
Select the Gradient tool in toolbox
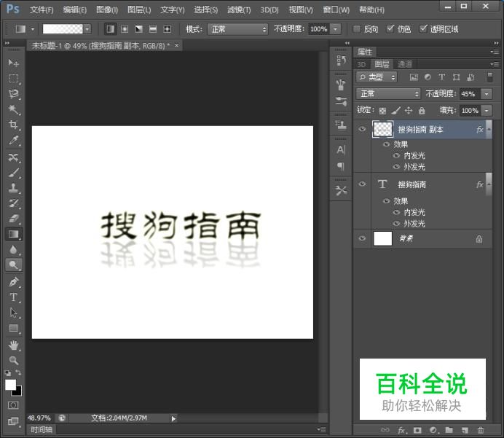point(13,234)
